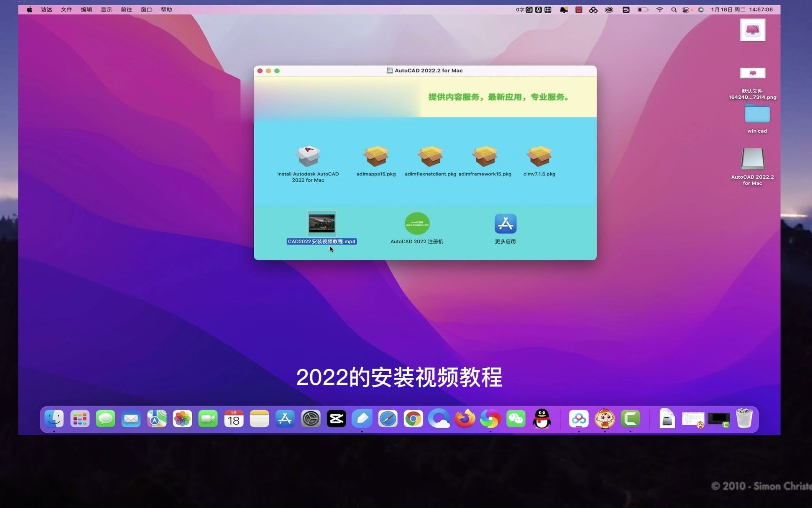Open WeChat from the Dock
The width and height of the screenshot is (812, 508).
tap(516, 419)
